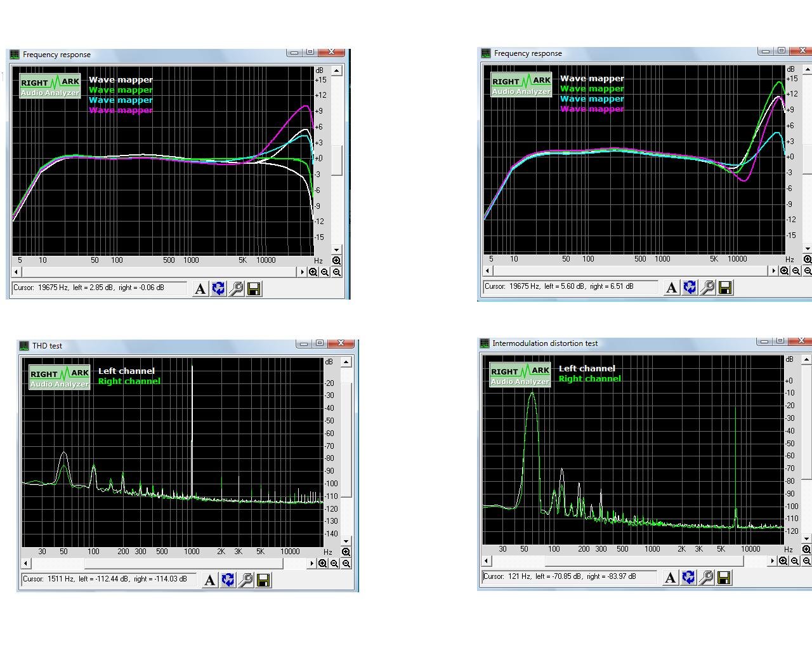Click Right channel legend in Intermodulation distortion test

coord(589,379)
